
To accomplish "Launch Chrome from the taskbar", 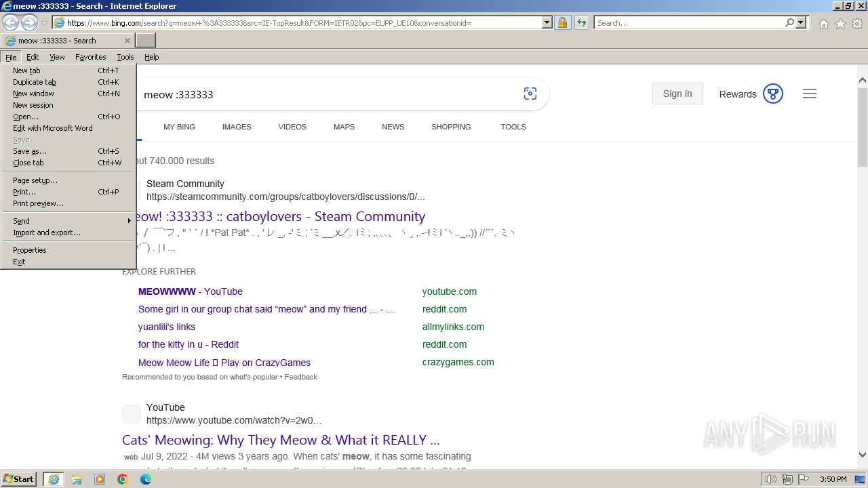I will [123, 479].
